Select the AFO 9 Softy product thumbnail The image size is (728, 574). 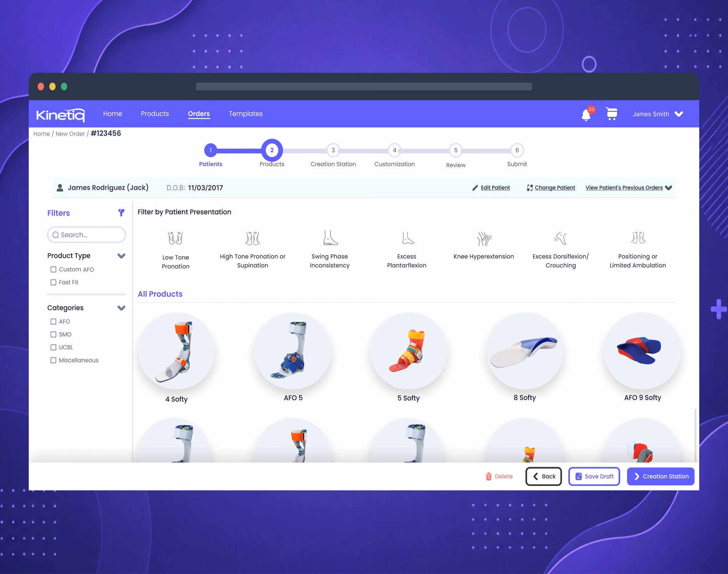[x=642, y=351]
